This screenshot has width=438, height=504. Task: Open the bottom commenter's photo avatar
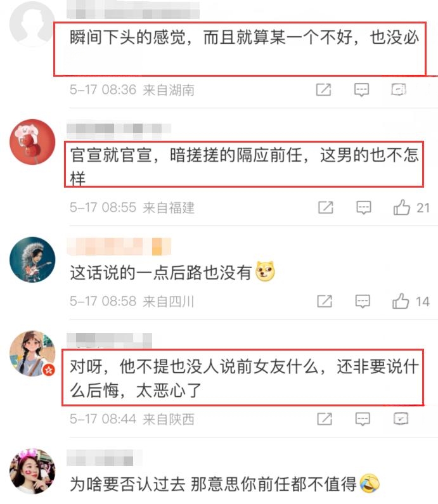pyautogui.click(x=32, y=471)
